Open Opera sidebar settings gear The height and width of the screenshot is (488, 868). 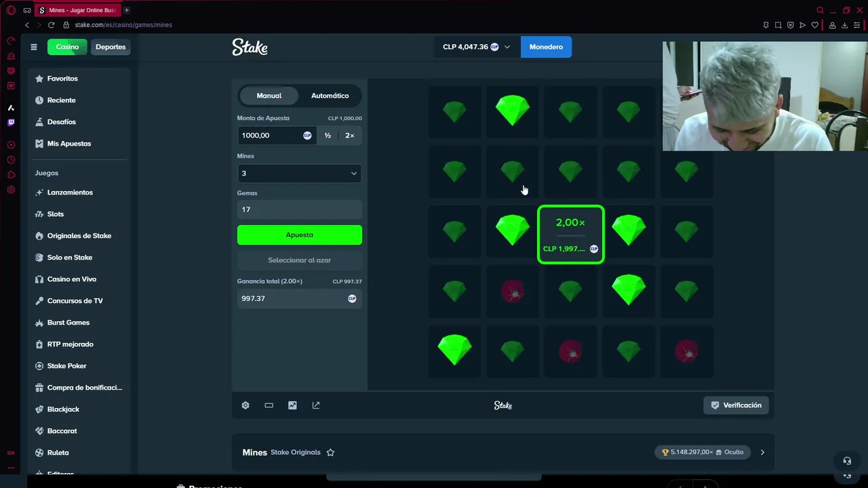[x=11, y=190]
